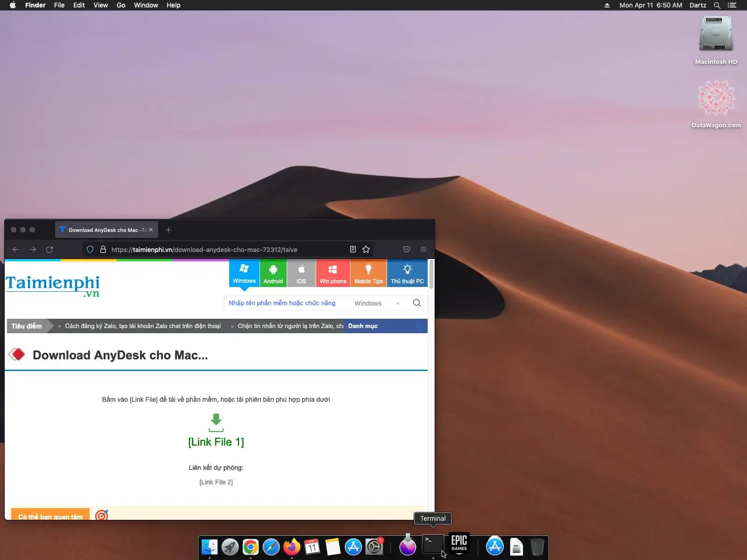Open the Go menu
Screen dimensions: 747x560
coord(121,5)
